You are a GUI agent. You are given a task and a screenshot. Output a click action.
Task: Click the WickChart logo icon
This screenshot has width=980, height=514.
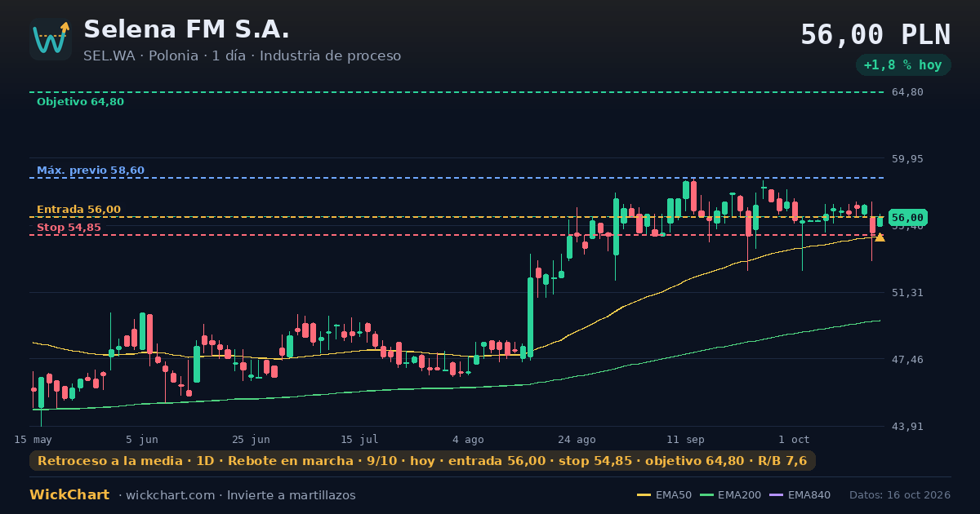[x=51, y=39]
